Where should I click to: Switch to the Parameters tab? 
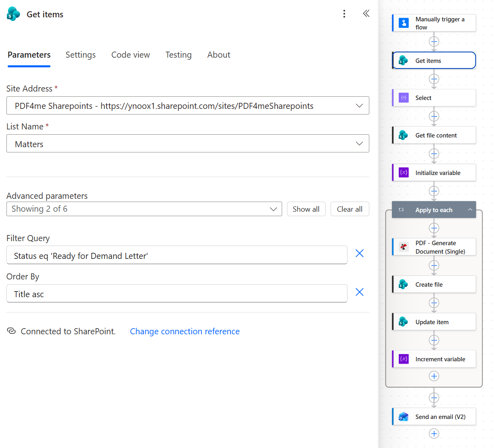(29, 55)
